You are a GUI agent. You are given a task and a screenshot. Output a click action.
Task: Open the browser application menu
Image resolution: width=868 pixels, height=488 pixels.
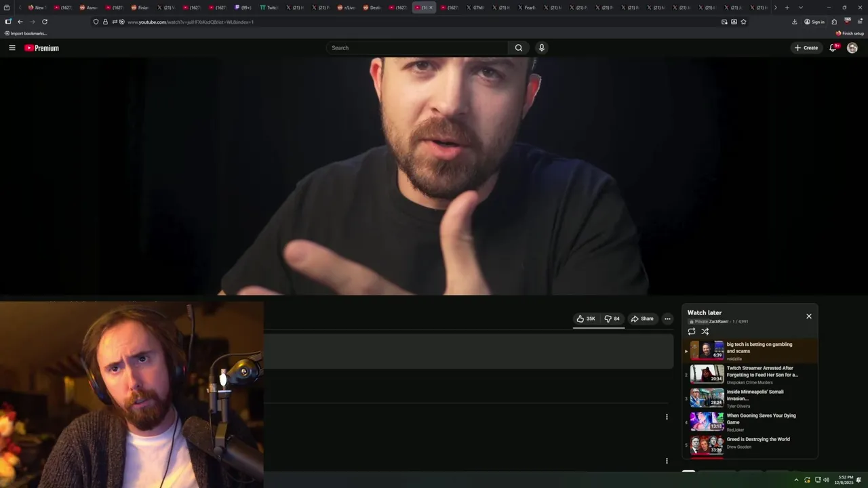pos(860,22)
